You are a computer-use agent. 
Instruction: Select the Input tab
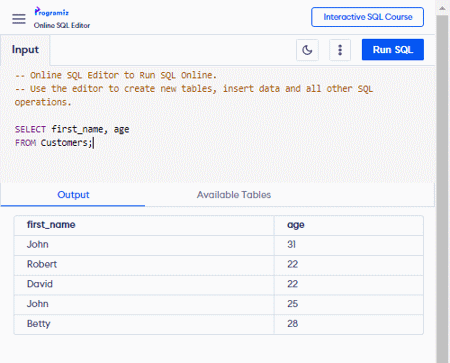click(25, 50)
